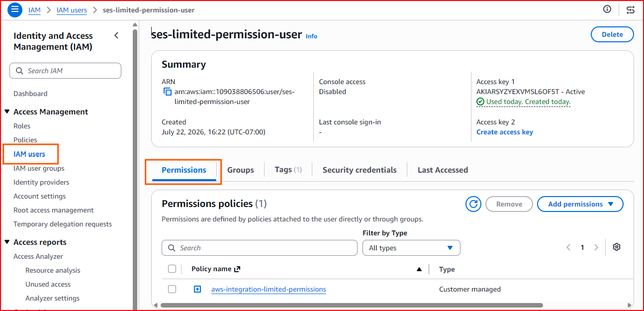The height and width of the screenshot is (311, 644).
Task: Go to previous page of policies
Action: click(568, 247)
